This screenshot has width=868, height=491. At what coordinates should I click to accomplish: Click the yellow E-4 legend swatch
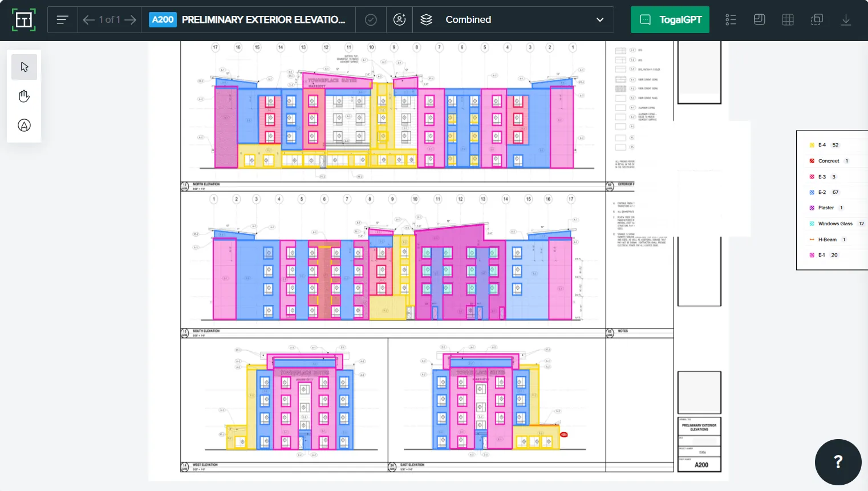pyautogui.click(x=812, y=145)
